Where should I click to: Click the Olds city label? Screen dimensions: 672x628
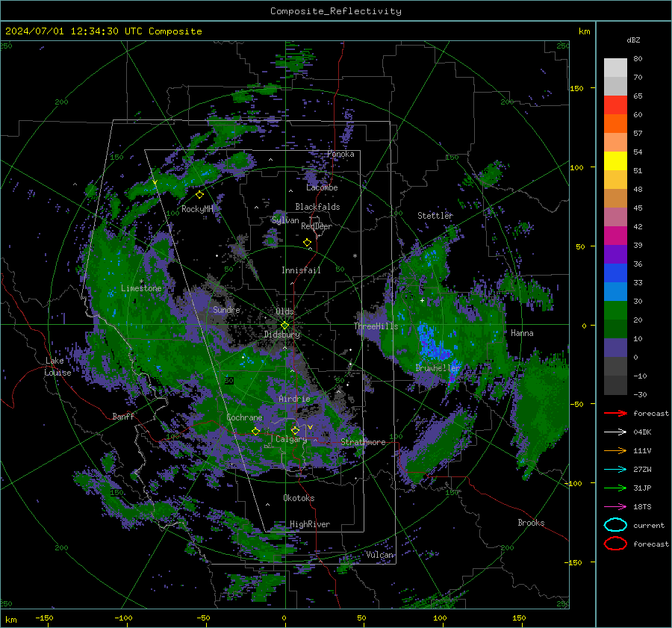[284, 311]
